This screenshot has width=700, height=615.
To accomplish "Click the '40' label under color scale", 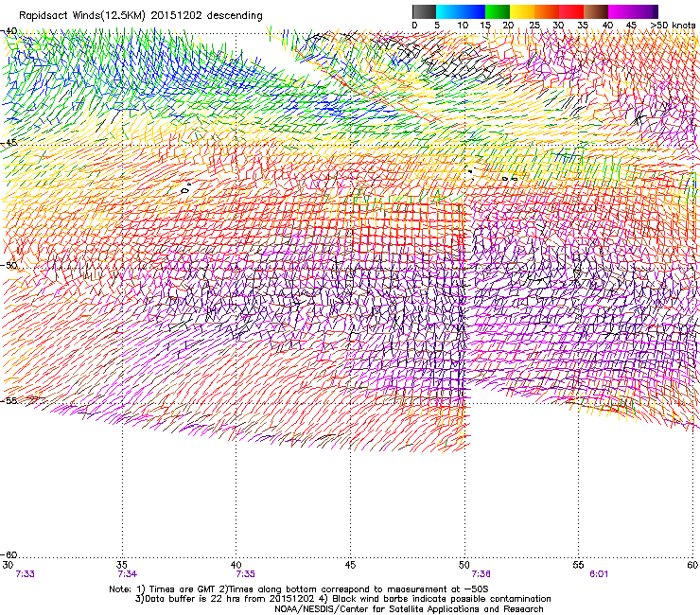I will click(607, 26).
